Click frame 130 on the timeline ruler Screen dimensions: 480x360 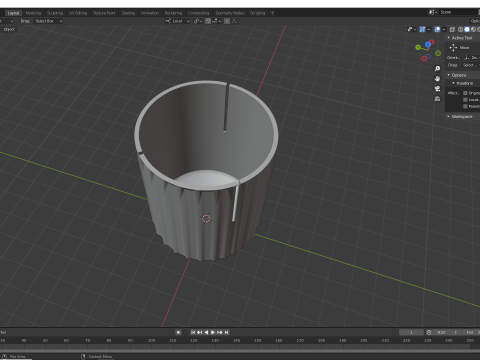point(215,340)
